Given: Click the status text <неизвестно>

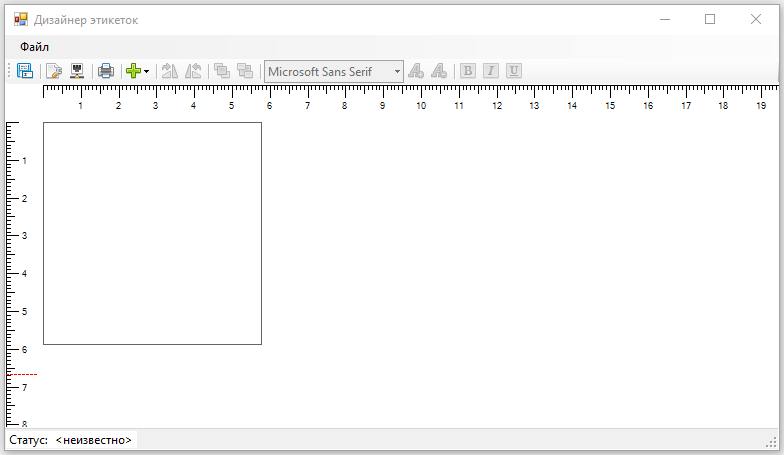Looking at the screenshot, I should 94,440.
